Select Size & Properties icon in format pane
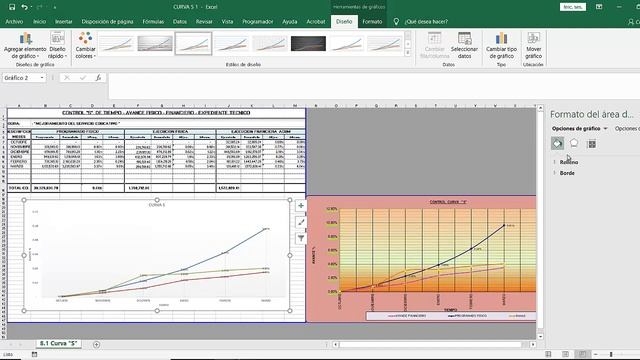Screen dimensions: 640x360 pos(591,144)
